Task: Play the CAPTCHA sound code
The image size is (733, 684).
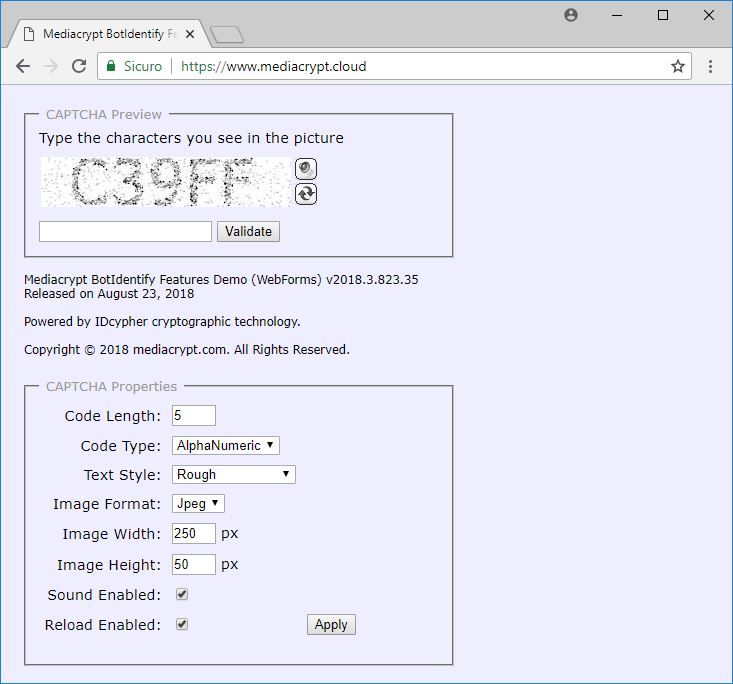Action: [x=306, y=168]
